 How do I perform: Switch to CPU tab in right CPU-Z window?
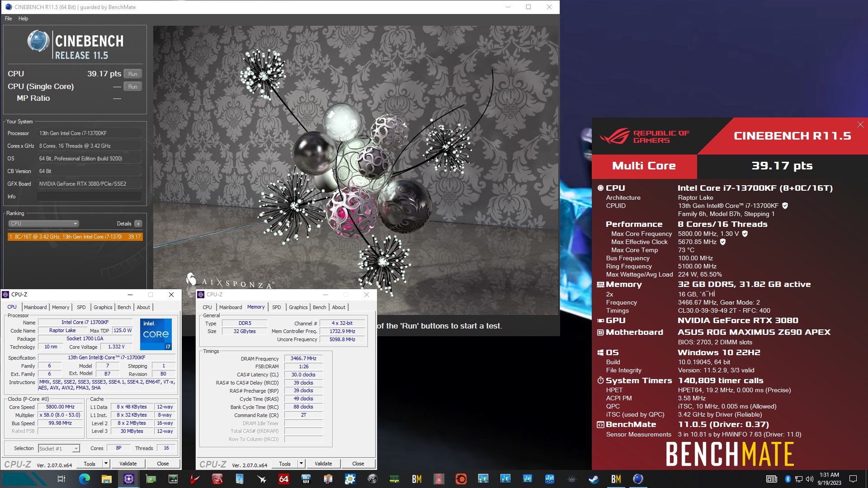click(x=207, y=307)
